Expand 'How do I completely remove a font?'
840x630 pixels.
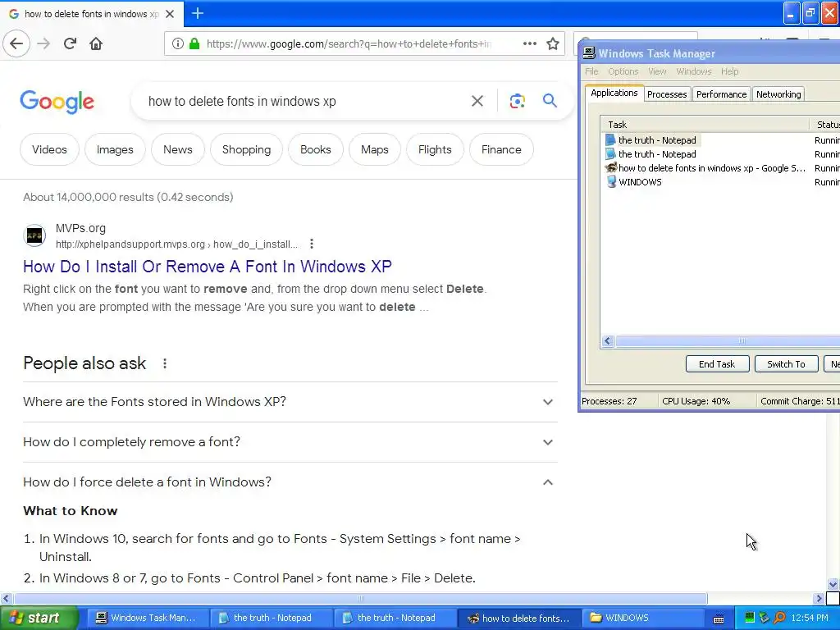290,442
